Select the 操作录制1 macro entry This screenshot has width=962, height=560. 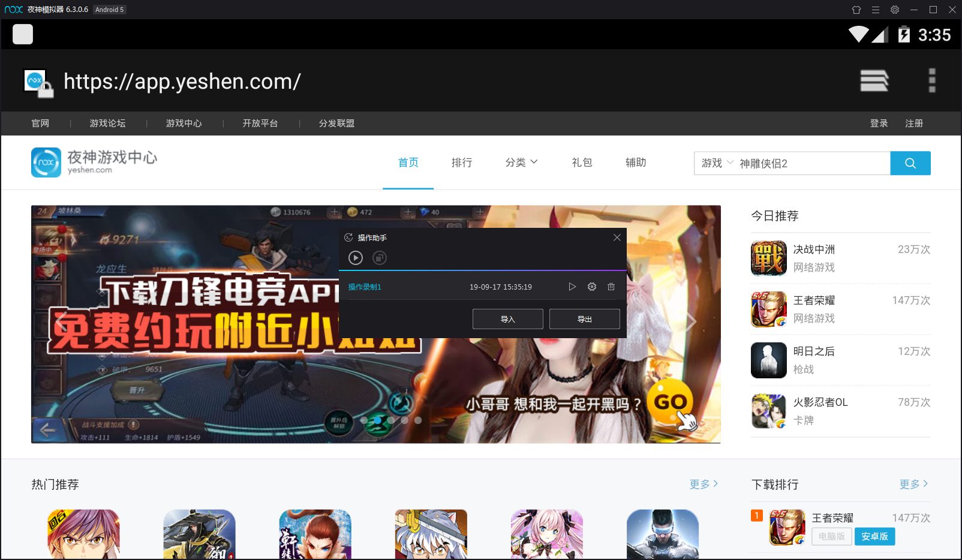pyautogui.click(x=365, y=287)
